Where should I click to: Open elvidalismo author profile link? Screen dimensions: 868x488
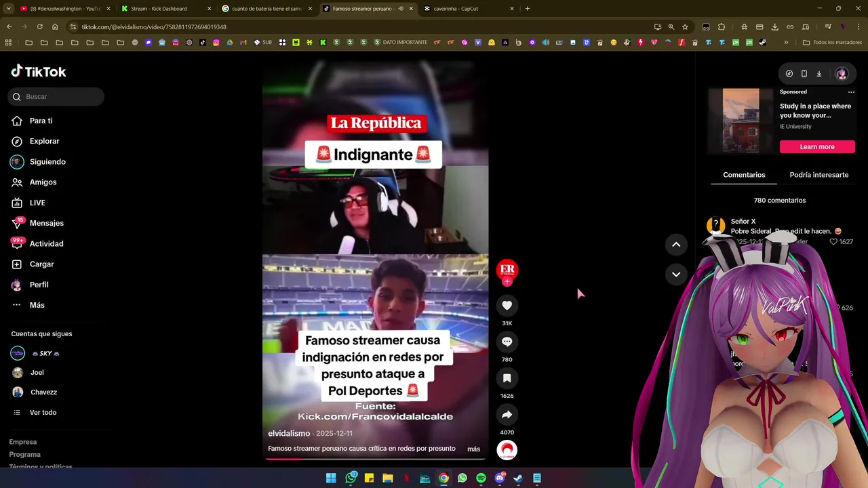(289, 433)
